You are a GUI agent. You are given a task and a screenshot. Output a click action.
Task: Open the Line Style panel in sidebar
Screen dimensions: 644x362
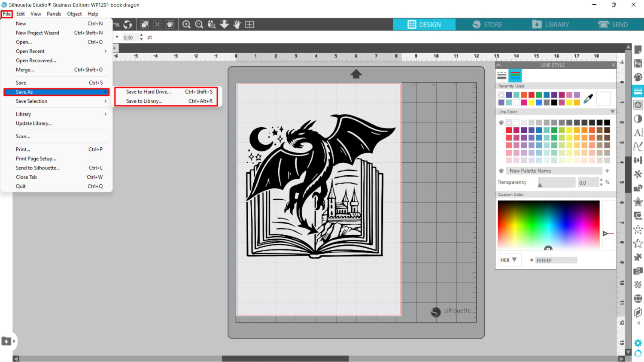coord(638,91)
